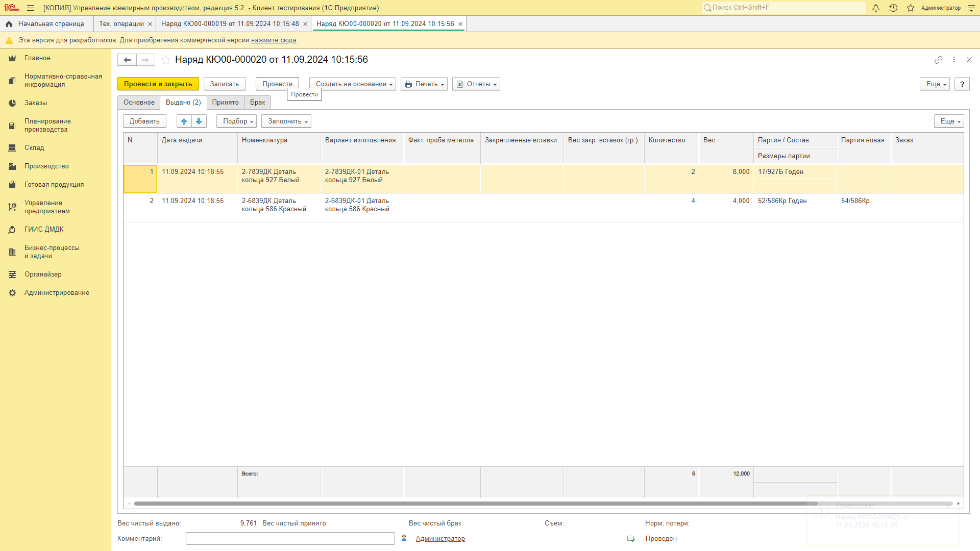Image resolution: width=980 pixels, height=551 pixels.
Task: Open favorites star in title bar
Action: tap(911, 8)
